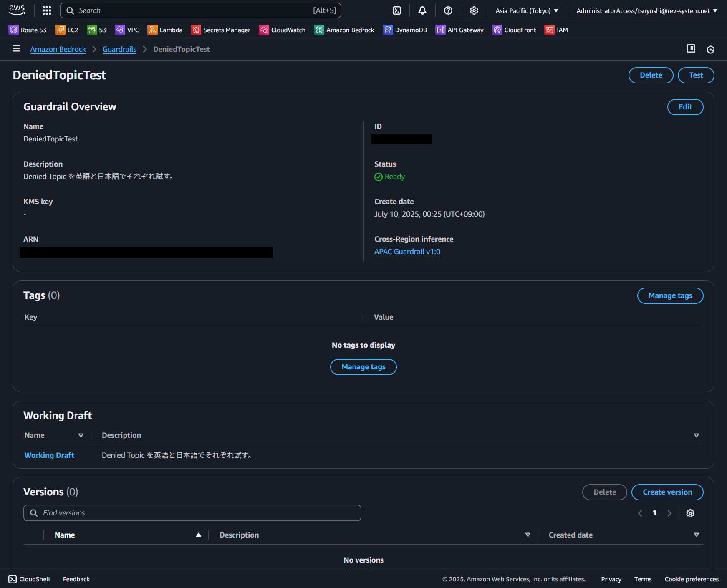Open the AdministratorAccess account menu
The height and width of the screenshot is (588, 727).
(646, 10)
